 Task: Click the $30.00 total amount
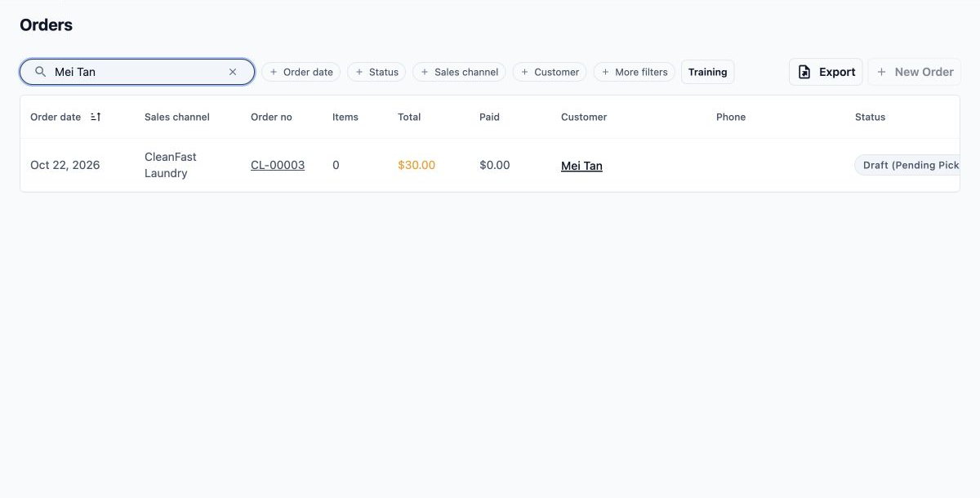[416, 165]
